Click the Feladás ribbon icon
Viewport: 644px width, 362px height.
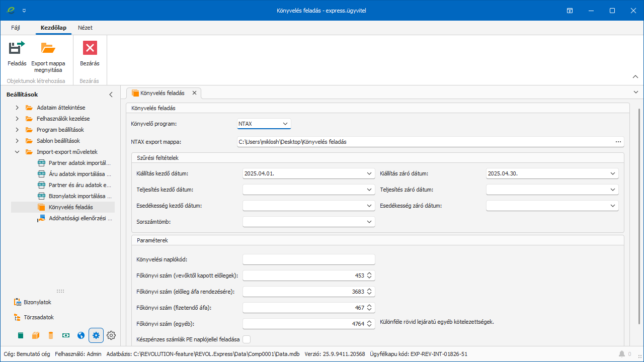click(x=17, y=49)
